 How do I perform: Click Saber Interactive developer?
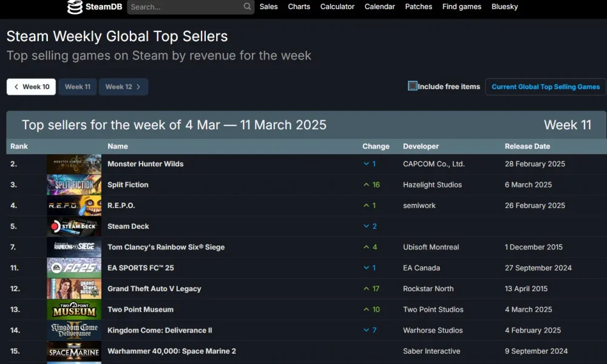click(x=432, y=351)
